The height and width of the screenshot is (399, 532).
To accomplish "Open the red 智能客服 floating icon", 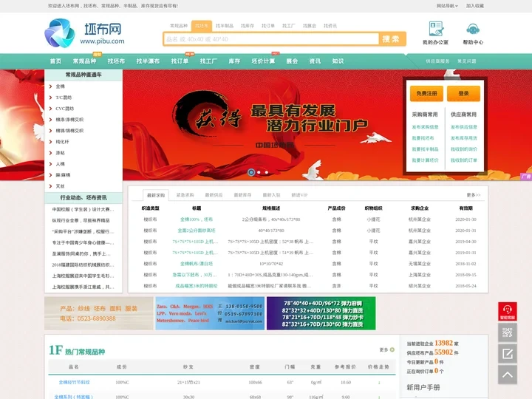I will 507,312.
